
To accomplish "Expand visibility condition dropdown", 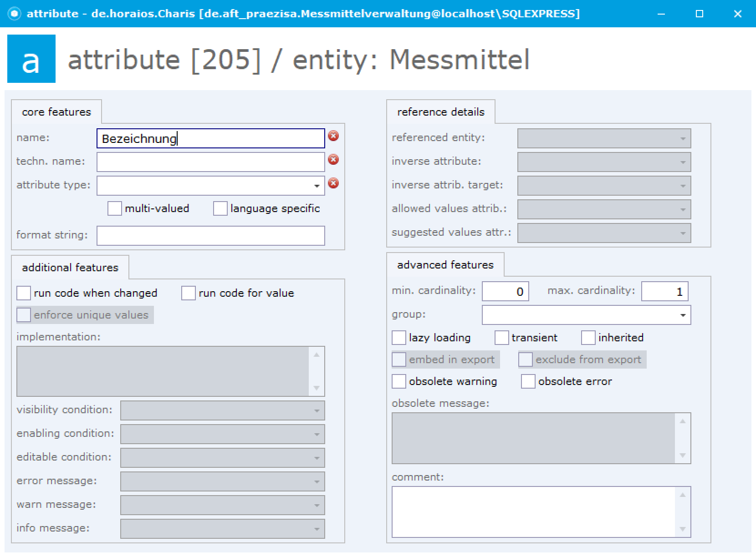I will point(222,410).
